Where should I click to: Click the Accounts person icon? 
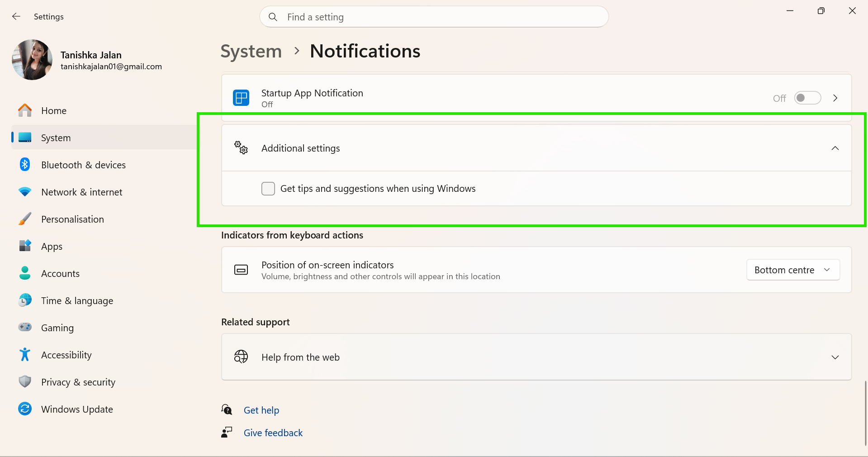coord(25,273)
